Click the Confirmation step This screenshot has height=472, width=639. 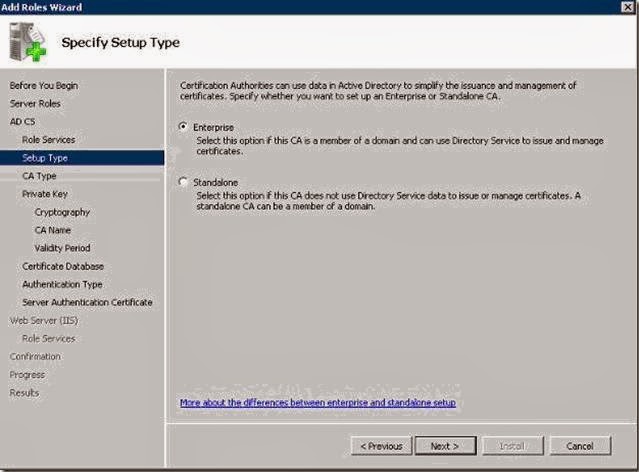coord(35,356)
